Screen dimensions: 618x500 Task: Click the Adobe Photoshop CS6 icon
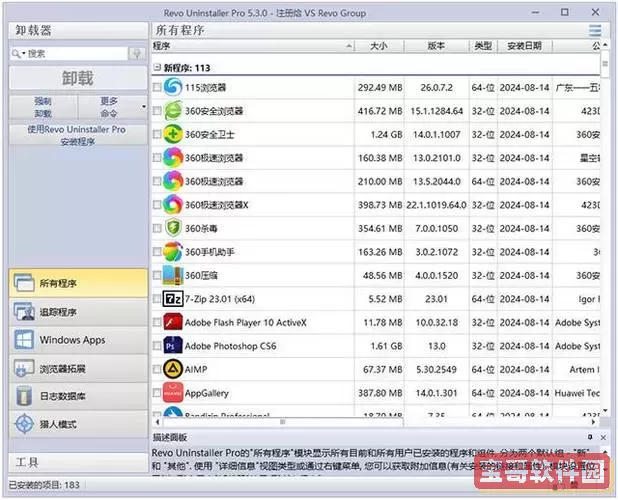pyautogui.click(x=173, y=346)
